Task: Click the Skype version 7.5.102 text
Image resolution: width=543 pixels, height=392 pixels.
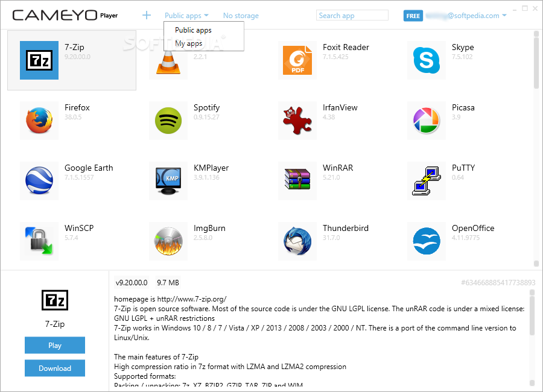Action: [462, 57]
